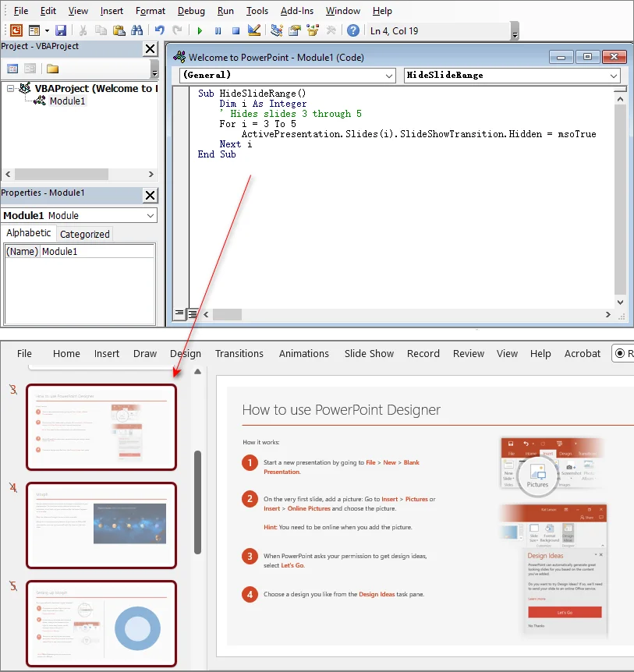Open the Add-Ins menu
Viewport: 634px width, 672px height.
coord(296,11)
